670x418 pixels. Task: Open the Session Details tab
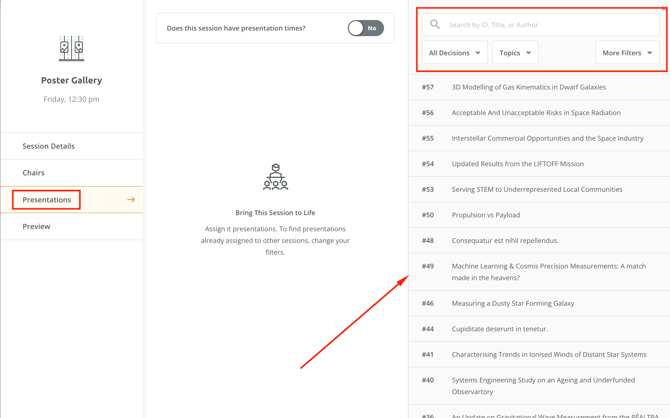[x=49, y=146]
